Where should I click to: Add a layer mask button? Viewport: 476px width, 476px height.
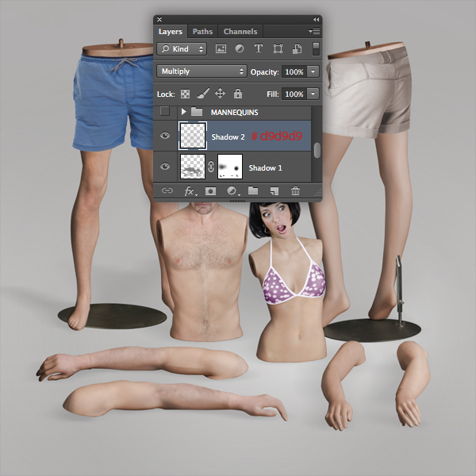[211, 191]
